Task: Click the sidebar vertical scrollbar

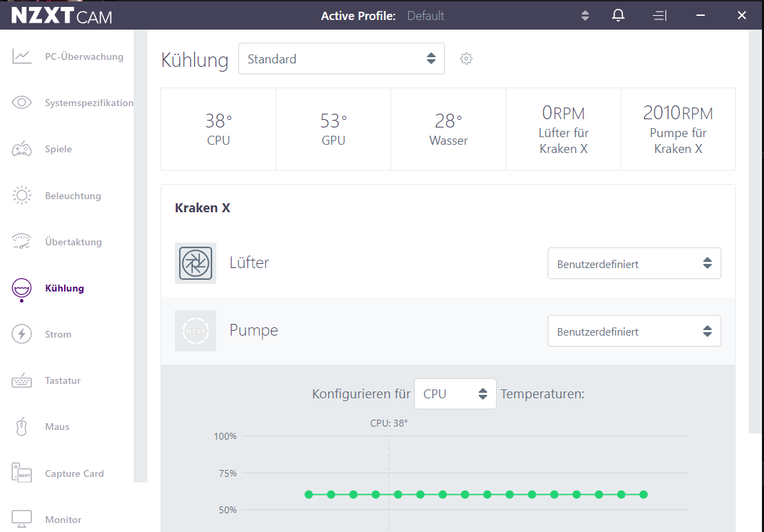Action: [x=141, y=256]
